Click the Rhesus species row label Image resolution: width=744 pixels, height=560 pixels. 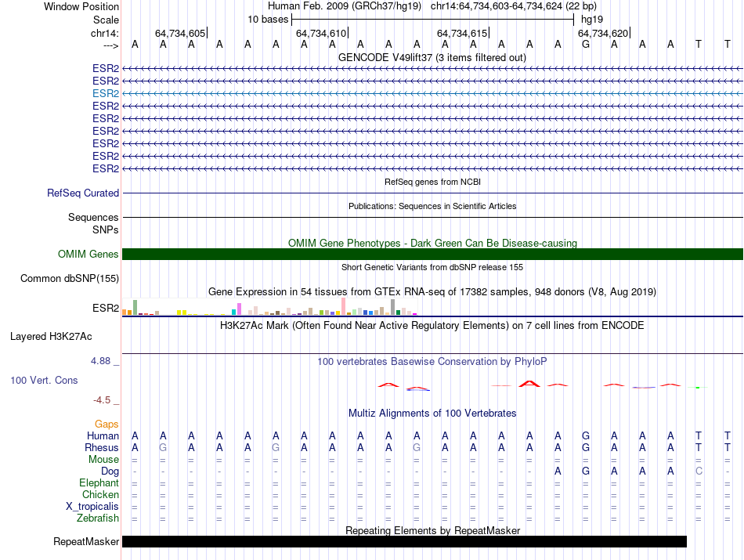coord(102,447)
